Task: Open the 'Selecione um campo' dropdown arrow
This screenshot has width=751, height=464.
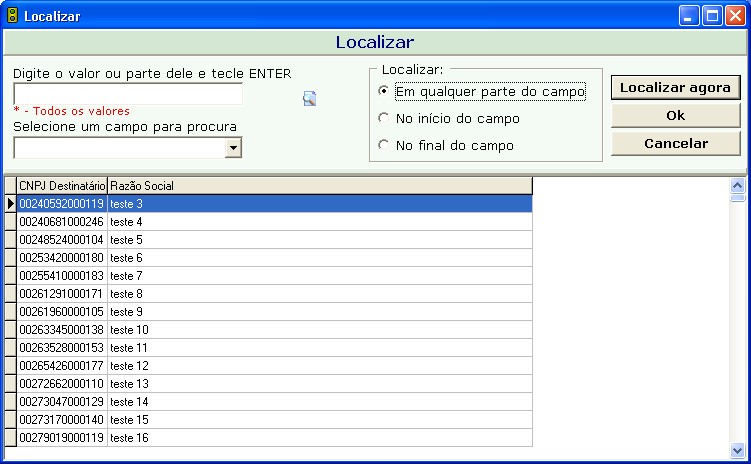Action: click(x=233, y=148)
